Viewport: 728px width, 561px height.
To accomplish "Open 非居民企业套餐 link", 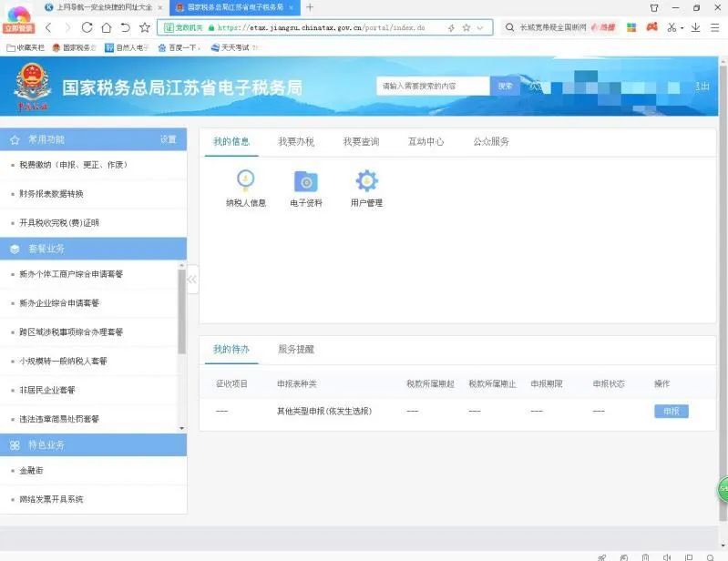I will (x=47, y=390).
